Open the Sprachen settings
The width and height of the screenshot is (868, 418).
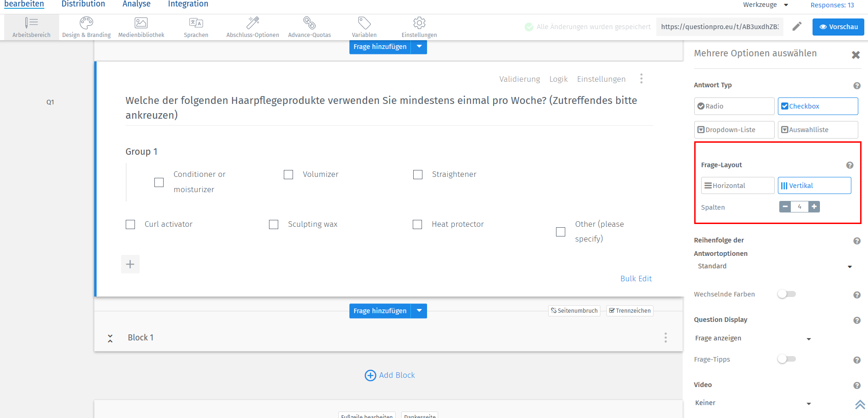coord(196,26)
